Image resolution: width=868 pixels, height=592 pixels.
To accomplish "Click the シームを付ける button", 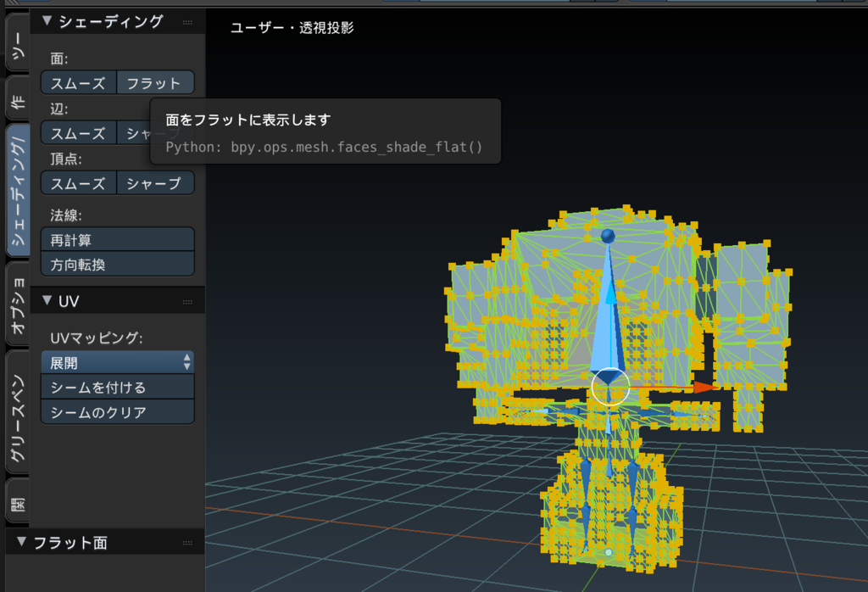I will click(x=117, y=387).
